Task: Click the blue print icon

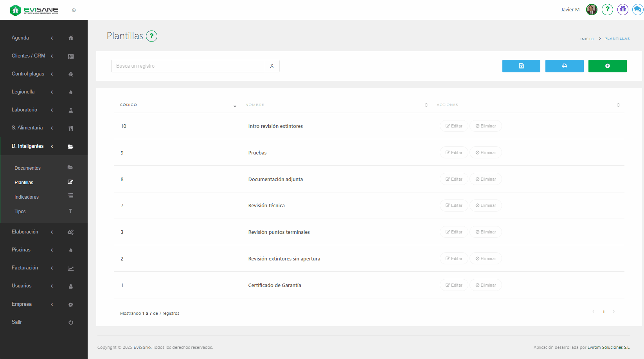Action: [x=564, y=66]
